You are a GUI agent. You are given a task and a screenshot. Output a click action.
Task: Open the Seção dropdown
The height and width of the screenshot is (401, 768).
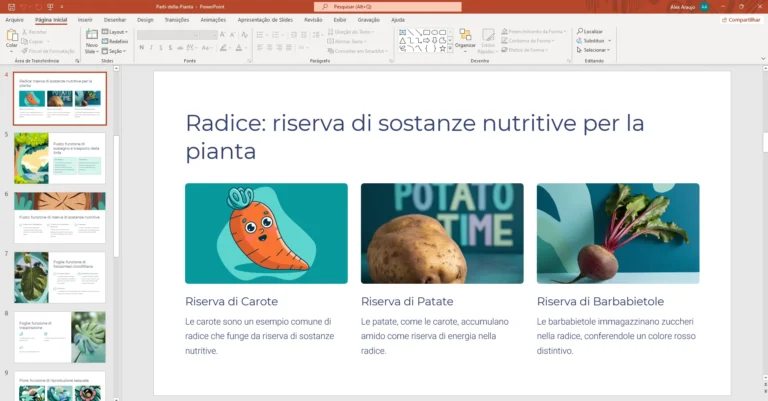pos(114,51)
